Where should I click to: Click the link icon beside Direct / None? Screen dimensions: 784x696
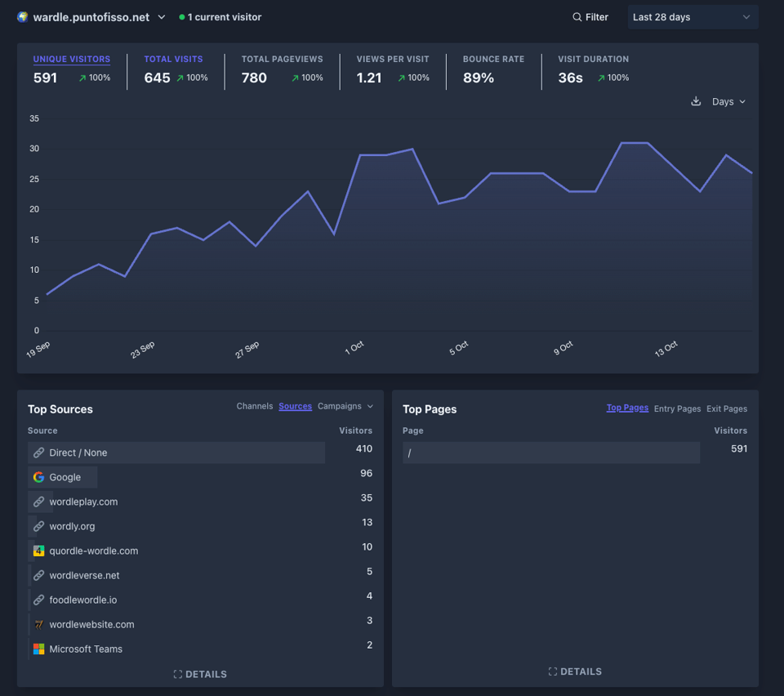38,453
